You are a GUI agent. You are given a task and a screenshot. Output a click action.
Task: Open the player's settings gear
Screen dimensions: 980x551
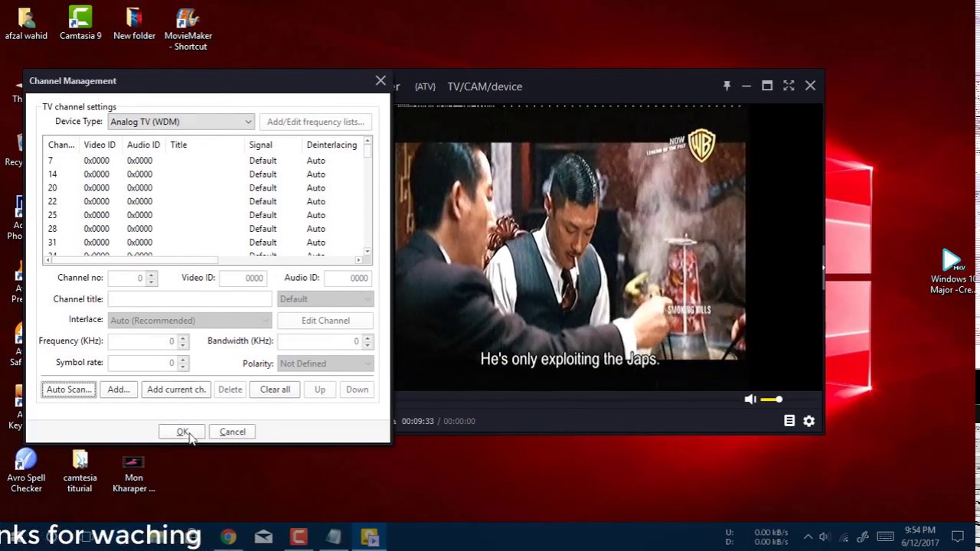809,421
